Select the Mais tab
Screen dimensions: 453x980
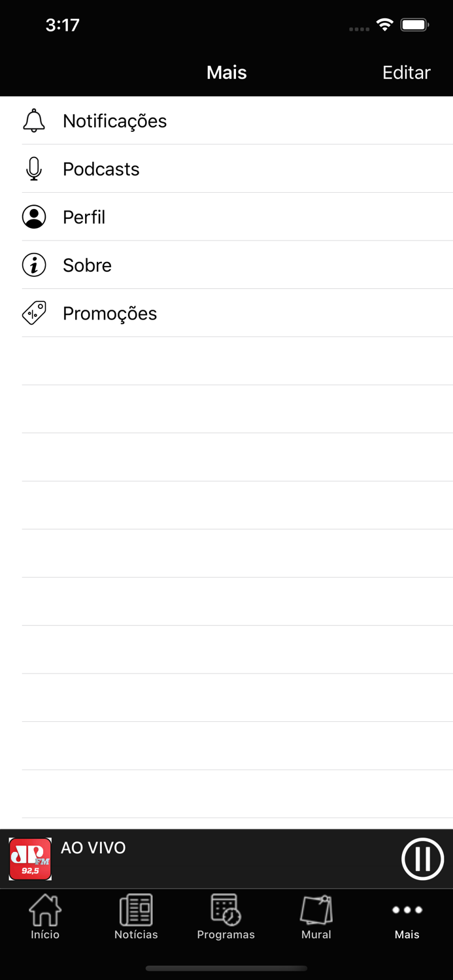pos(407,917)
